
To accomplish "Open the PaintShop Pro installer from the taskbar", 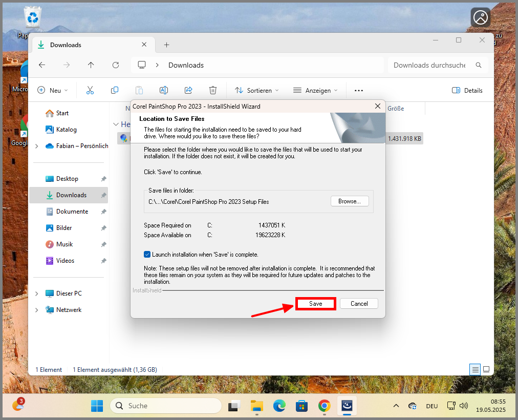I will click(347, 406).
